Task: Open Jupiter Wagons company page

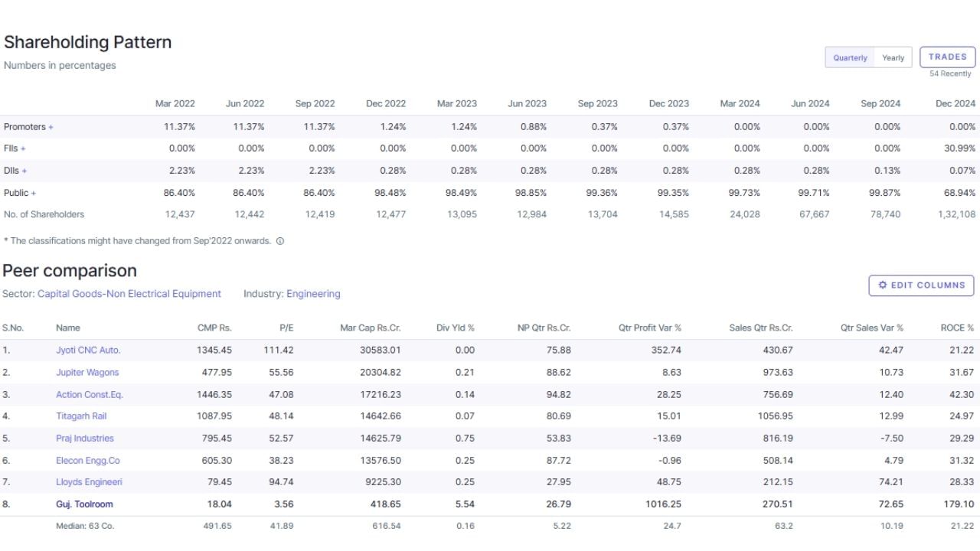Action: pyautogui.click(x=87, y=373)
